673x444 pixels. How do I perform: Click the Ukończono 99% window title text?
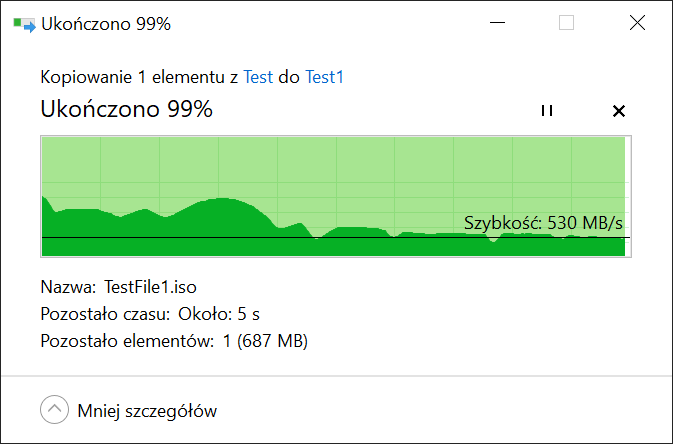(x=106, y=24)
